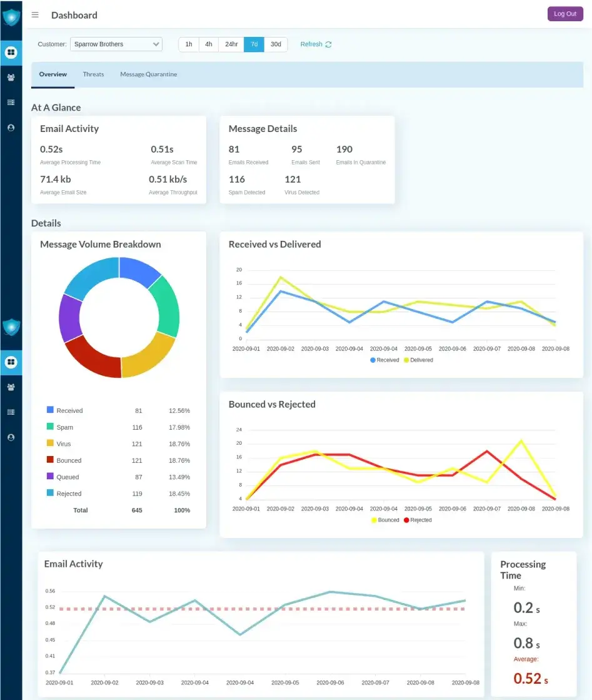The image size is (592, 700).
Task: Select the 30d time range button
Action: (x=276, y=44)
